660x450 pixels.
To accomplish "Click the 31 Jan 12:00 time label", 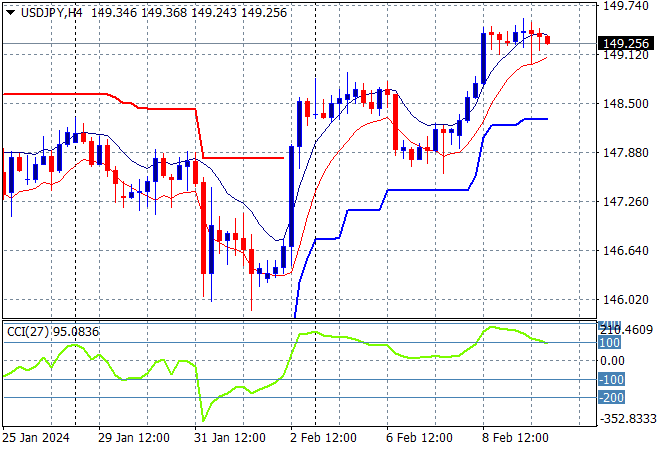I will (230, 438).
